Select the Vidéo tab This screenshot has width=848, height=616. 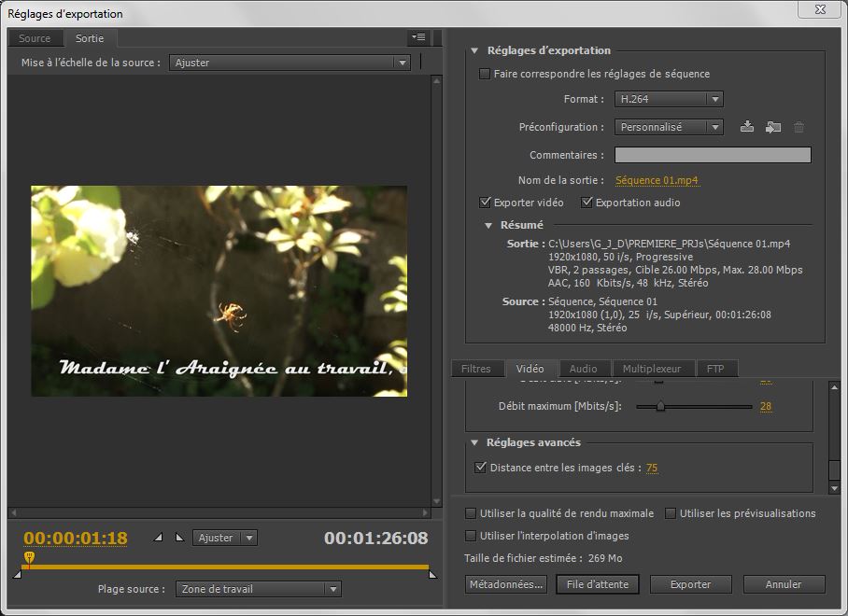tap(530, 369)
